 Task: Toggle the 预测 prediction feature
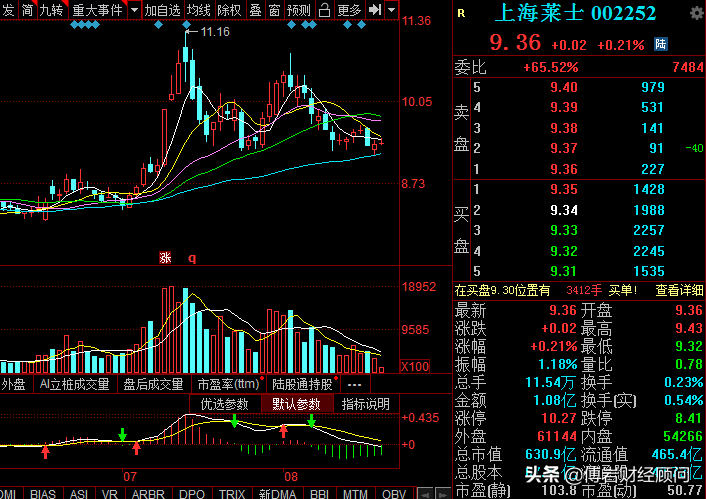click(x=299, y=10)
